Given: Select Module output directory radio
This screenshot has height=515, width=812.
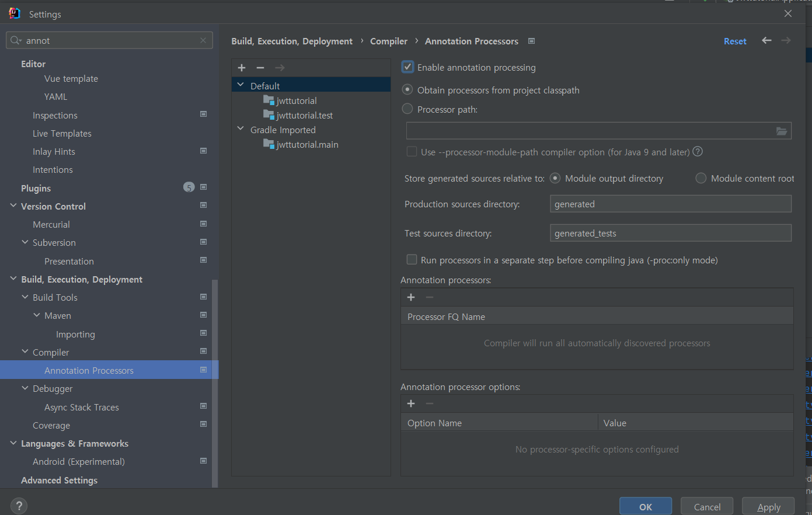Looking at the screenshot, I should click(x=555, y=178).
